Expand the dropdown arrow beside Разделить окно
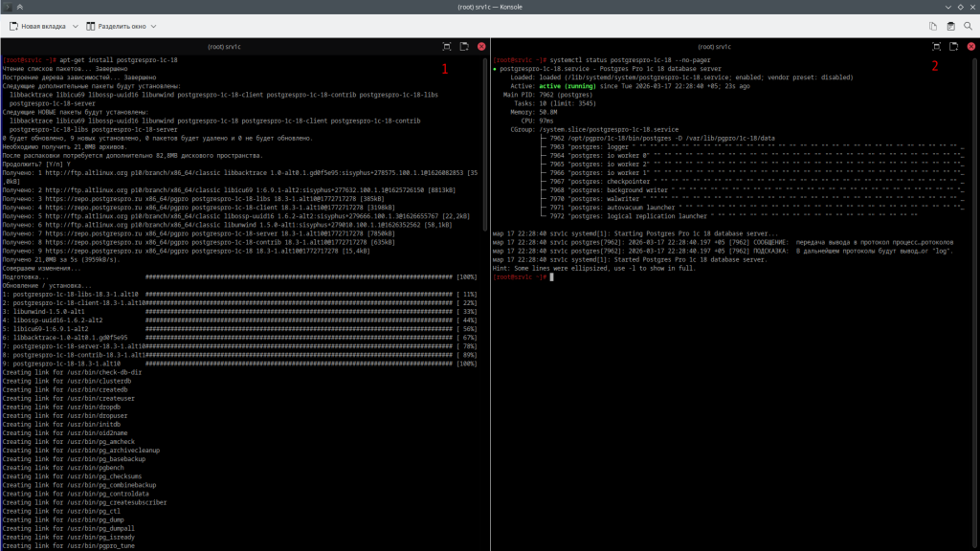 (x=155, y=26)
